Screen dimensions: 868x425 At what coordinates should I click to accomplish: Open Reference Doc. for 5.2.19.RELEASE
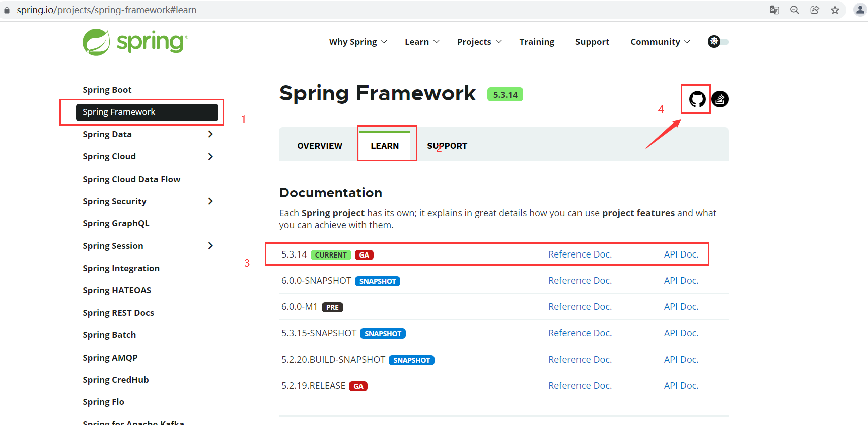click(x=580, y=386)
